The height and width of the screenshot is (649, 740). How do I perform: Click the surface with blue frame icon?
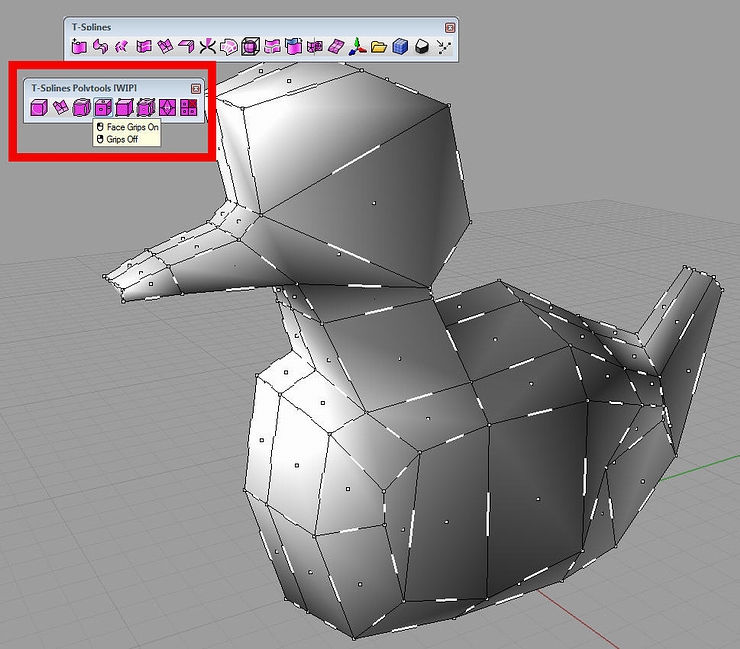click(x=293, y=47)
